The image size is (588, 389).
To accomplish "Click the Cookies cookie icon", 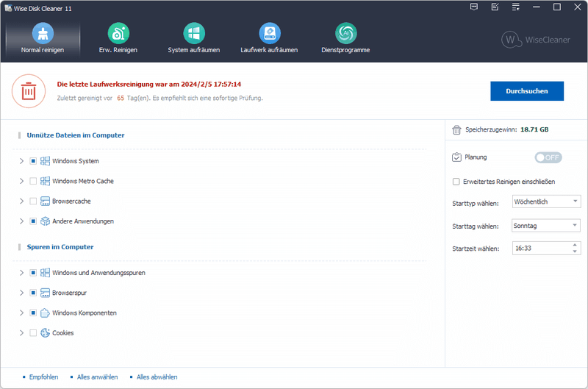I will point(45,332).
